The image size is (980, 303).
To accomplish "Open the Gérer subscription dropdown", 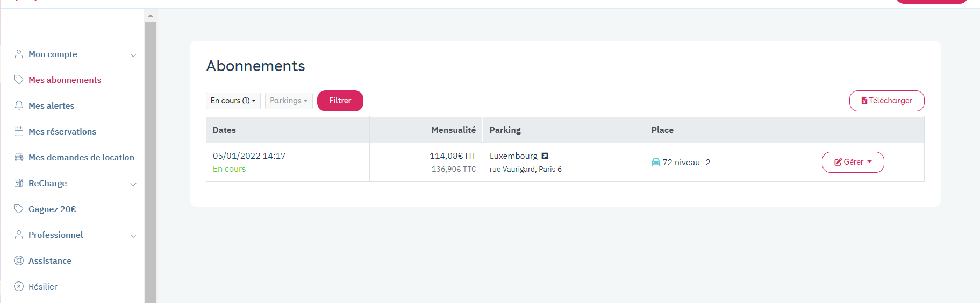I will tap(853, 162).
